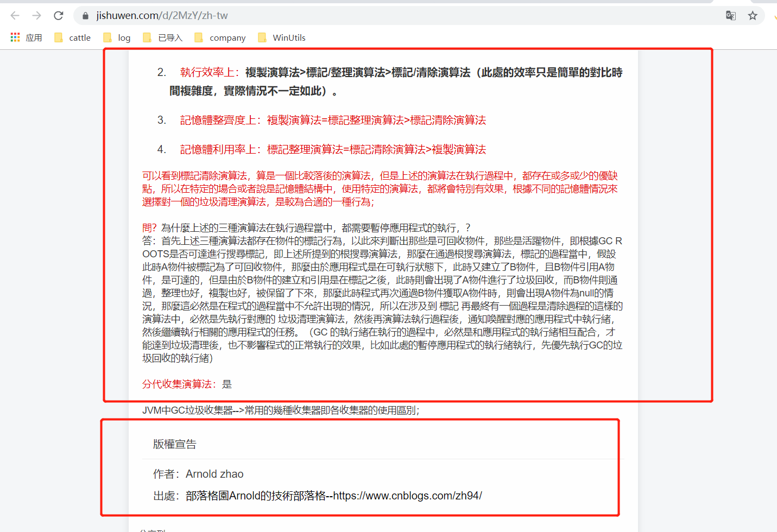This screenshot has height=532, width=777.
Task: Expand the log bookmark folder
Action: coord(117,37)
